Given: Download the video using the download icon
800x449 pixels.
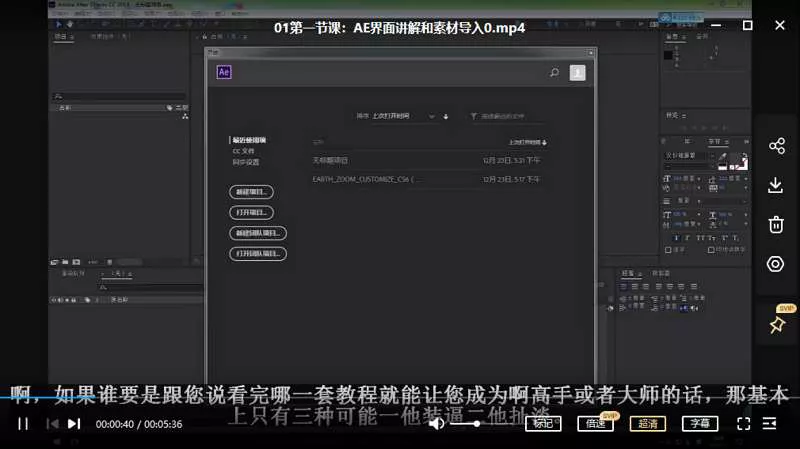Looking at the screenshot, I should tap(776, 185).
